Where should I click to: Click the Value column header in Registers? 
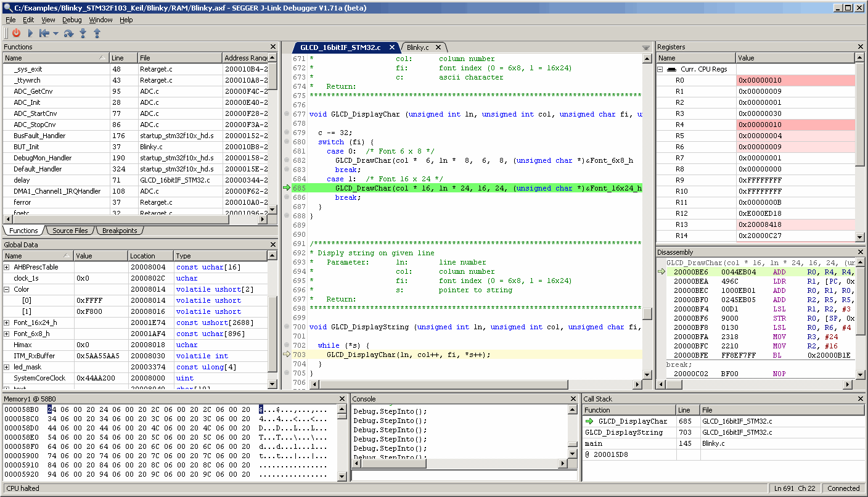[x=795, y=58]
